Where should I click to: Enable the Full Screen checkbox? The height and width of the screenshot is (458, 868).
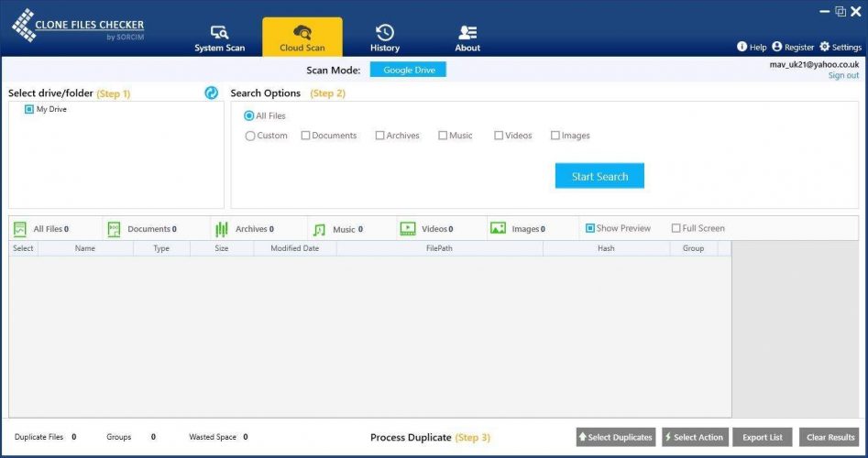[x=676, y=228]
